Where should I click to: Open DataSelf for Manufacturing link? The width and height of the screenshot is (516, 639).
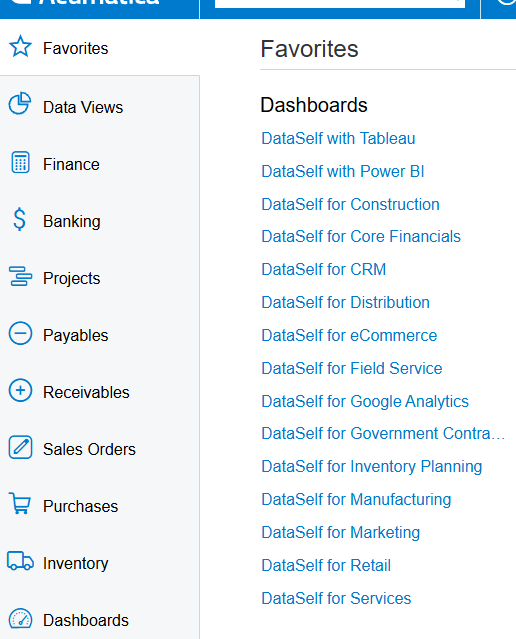(x=356, y=500)
